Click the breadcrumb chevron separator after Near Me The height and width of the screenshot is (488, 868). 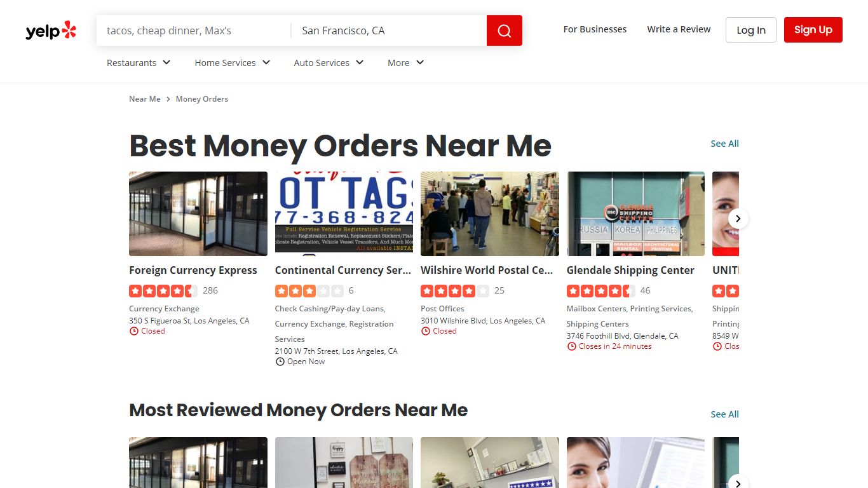coord(168,99)
